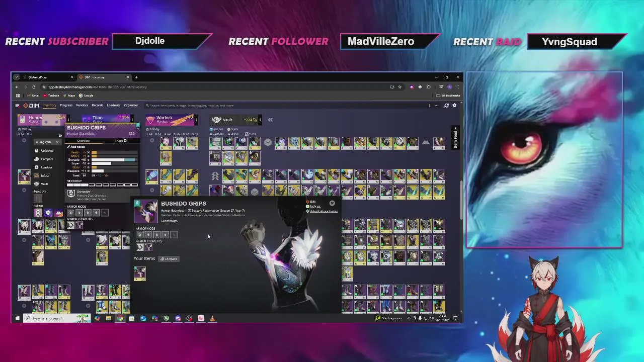The width and height of the screenshot is (644, 362).
Task: Click the address bar URL
Action: click(x=98, y=87)
